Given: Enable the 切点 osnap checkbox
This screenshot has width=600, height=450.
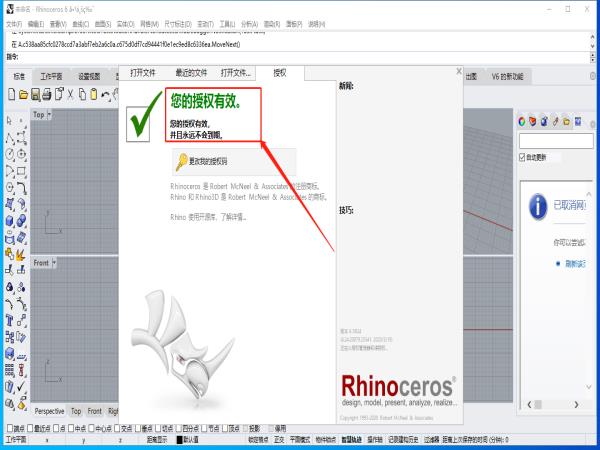Looking at the screenshot, I should coord(159,428).
